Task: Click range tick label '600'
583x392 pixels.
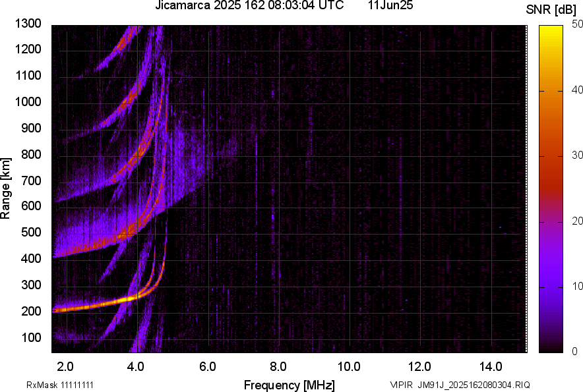Action: point(31,206)
